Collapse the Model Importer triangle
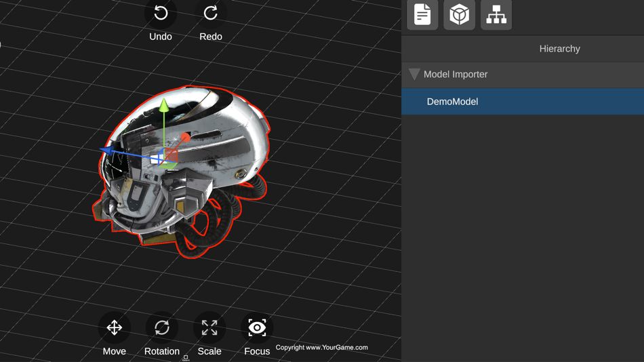The width and height of the screenshot is (644, 362). [x=414, y=75]
